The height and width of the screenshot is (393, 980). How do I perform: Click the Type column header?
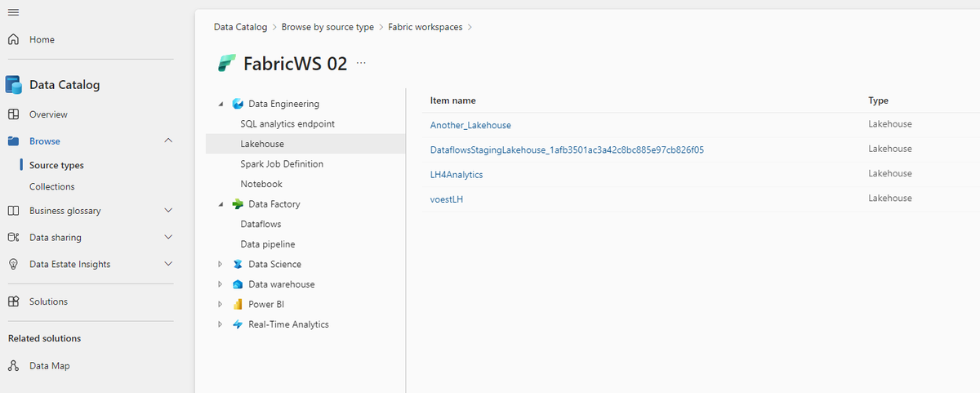(x=879, y=100)
